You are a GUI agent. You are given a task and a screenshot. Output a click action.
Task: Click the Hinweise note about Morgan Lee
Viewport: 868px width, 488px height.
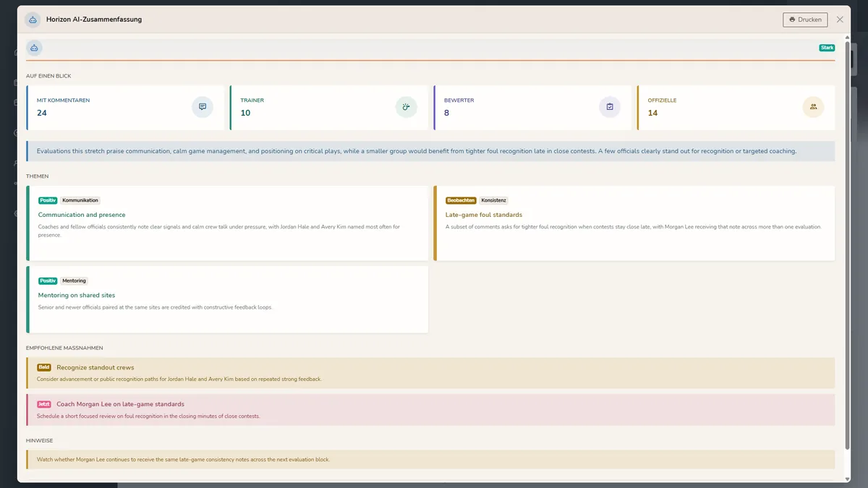[x=430, y=459]
